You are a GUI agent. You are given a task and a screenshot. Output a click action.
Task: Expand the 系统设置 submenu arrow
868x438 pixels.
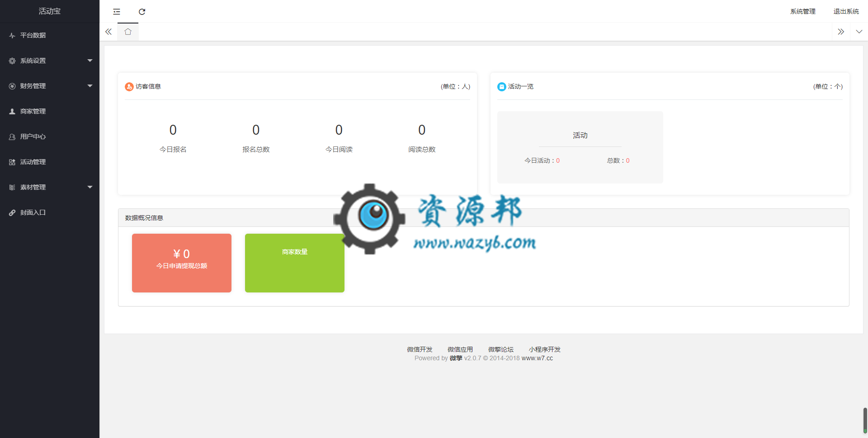(90, 61)
